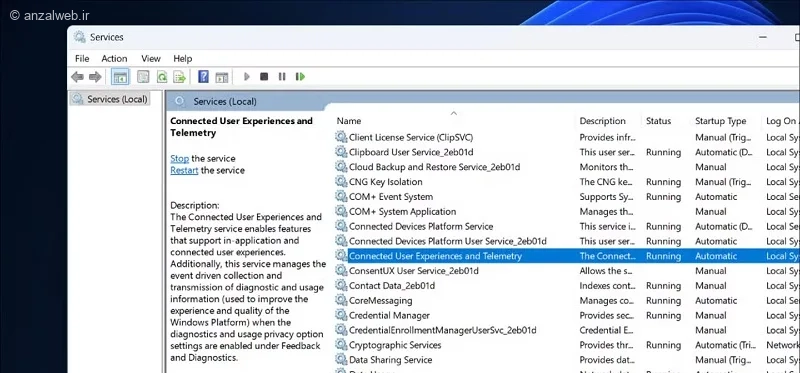Click the Stop the service link

[x=180, y=158]
